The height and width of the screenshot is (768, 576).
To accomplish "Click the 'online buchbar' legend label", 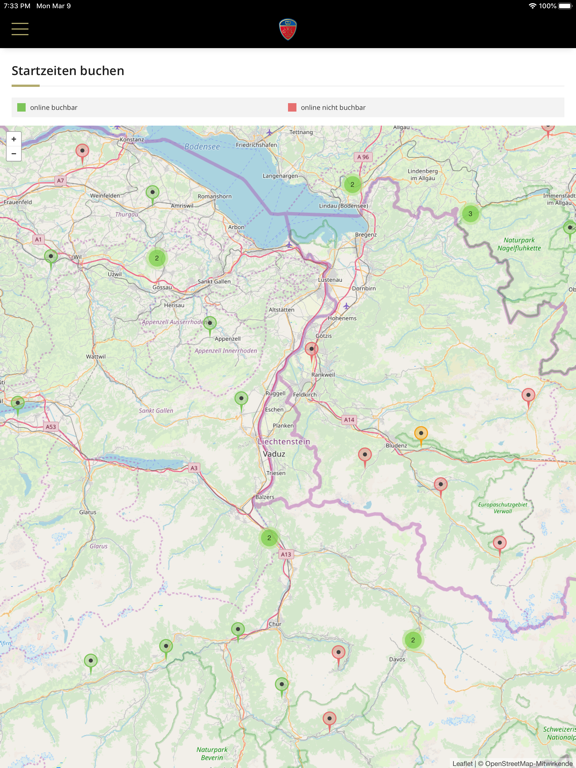I will [53, 107].
